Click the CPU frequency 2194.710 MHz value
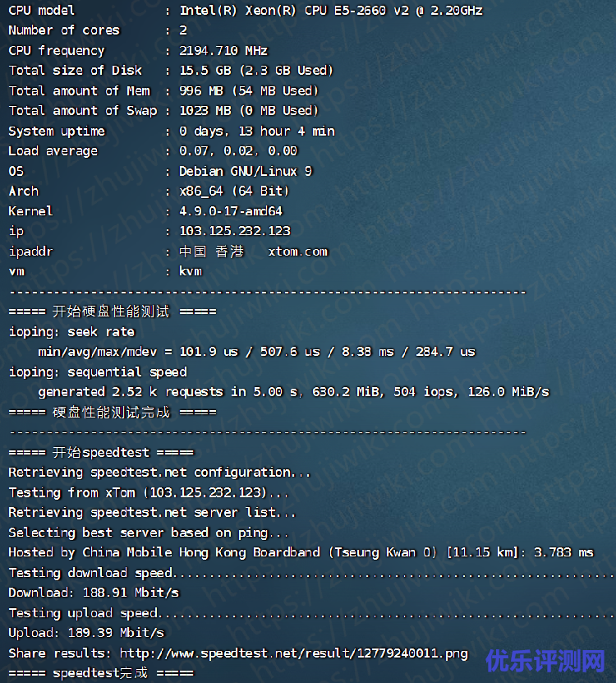 click(223, 50)
